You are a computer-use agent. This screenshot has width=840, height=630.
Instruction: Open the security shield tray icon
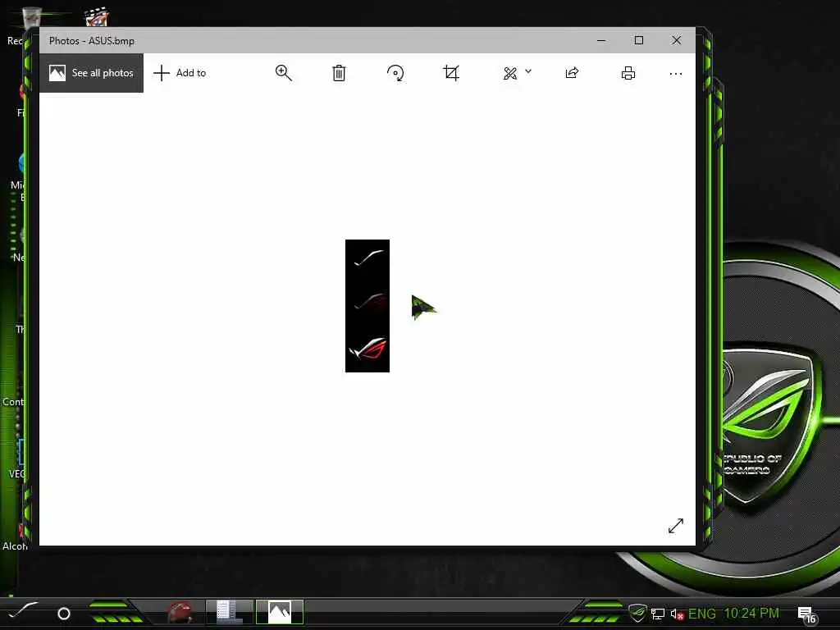pos(637,612)
